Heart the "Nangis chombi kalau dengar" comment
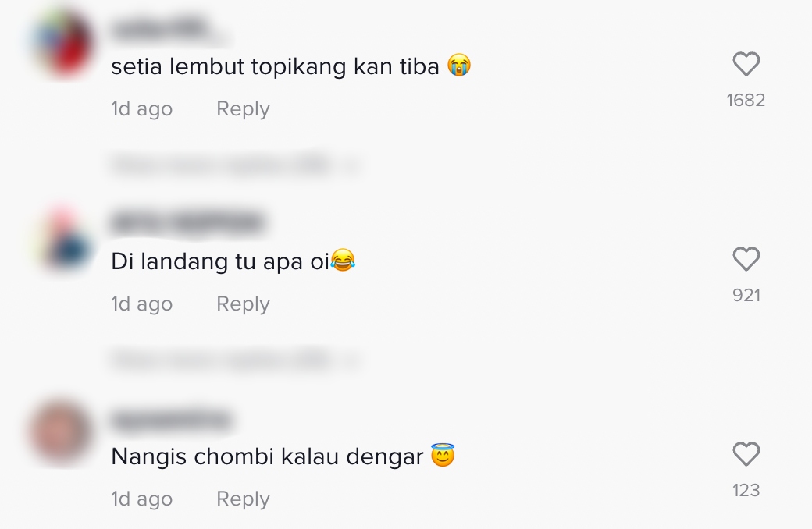 (746, 454)
